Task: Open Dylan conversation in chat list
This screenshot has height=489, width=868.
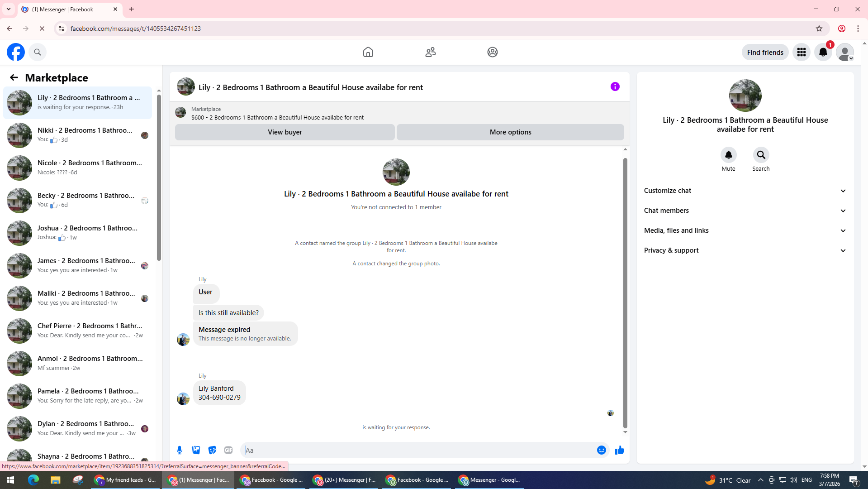Action: pyautogui.click(x=77, y=429)
